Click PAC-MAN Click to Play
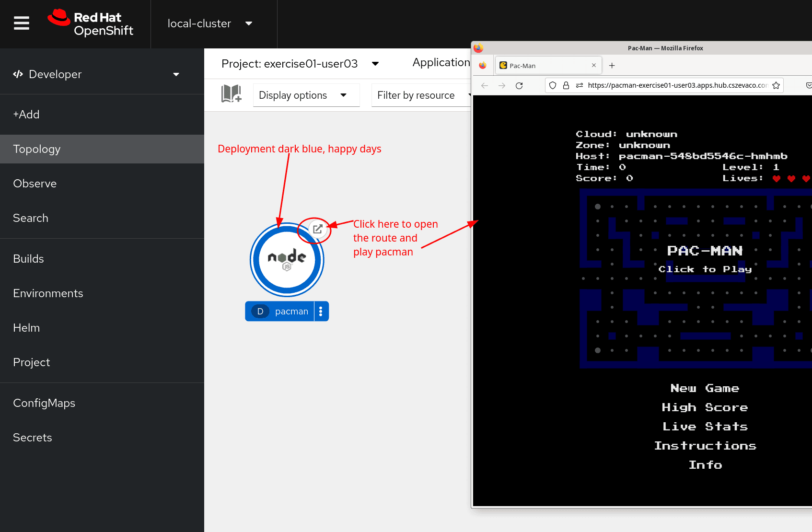The width and height of the screenshot is (812, 532). 705,259
